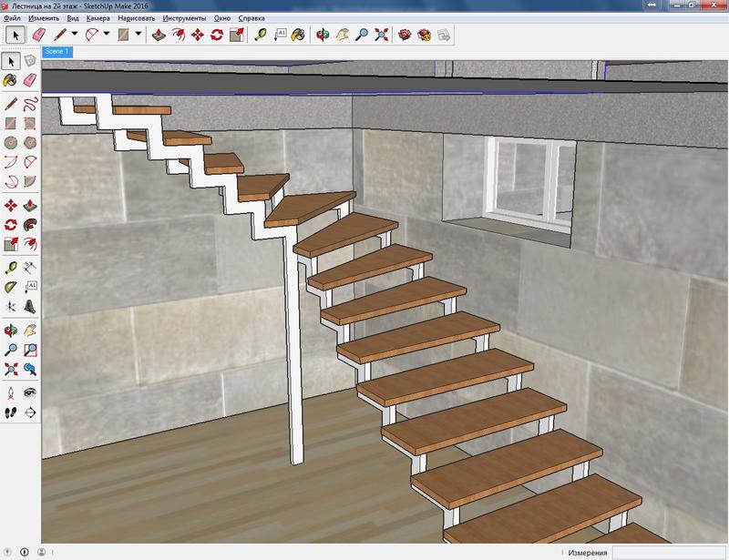This screenshot has width=729, height=560.
Task: Activate the Follow Me tool
Action: 29,224
